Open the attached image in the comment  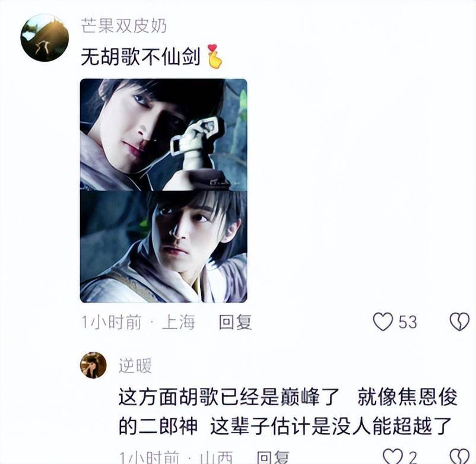(x=164, y=190)
